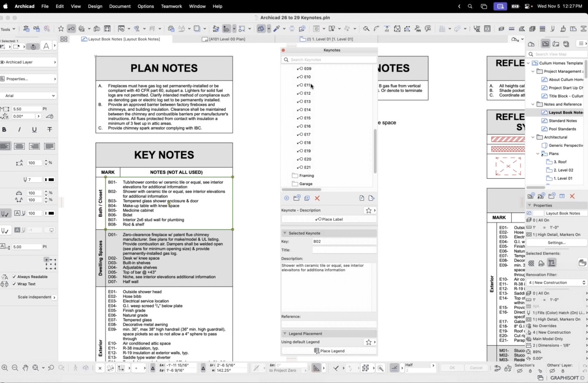Click macOS Spotlight search icon

(x=470, y=6)
